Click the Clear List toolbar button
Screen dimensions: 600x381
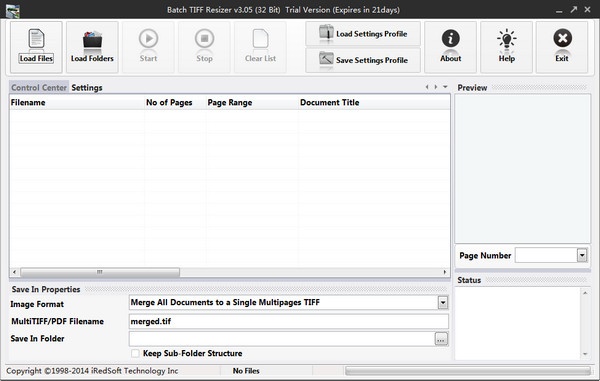tap(260, 47)
